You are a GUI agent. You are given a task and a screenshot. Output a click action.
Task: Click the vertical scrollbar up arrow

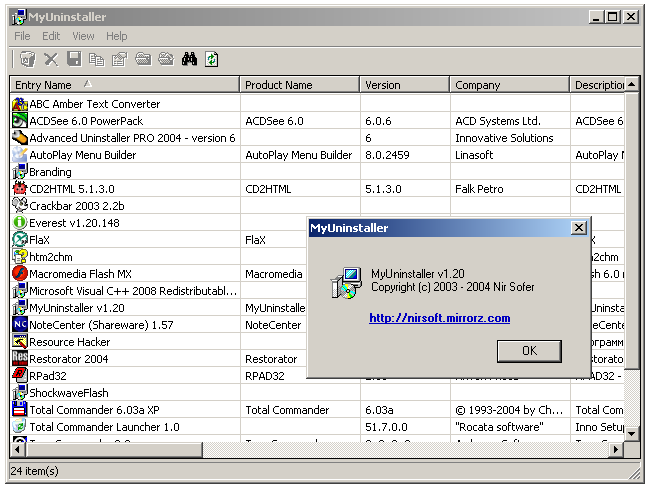[x=632, y=85]
